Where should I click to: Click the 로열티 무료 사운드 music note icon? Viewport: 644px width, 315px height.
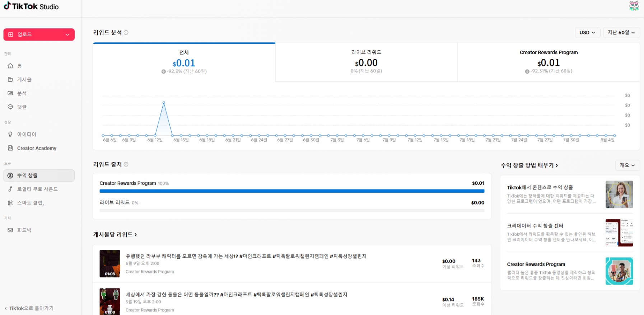tap(10, 189)
